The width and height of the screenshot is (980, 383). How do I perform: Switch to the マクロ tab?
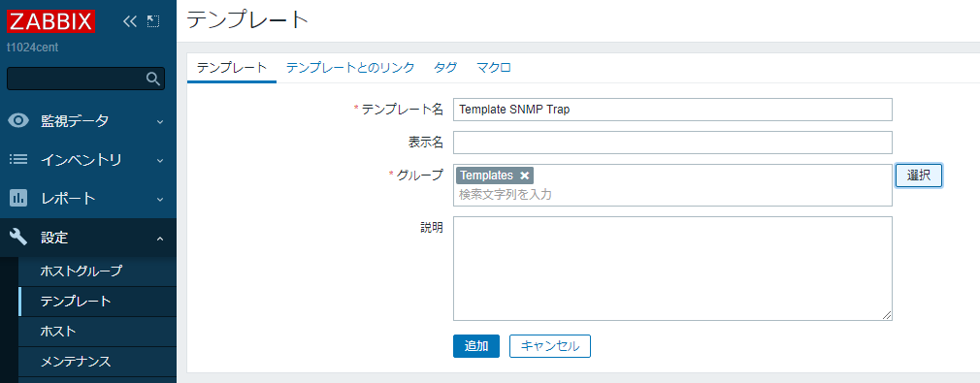pos(494,68)
